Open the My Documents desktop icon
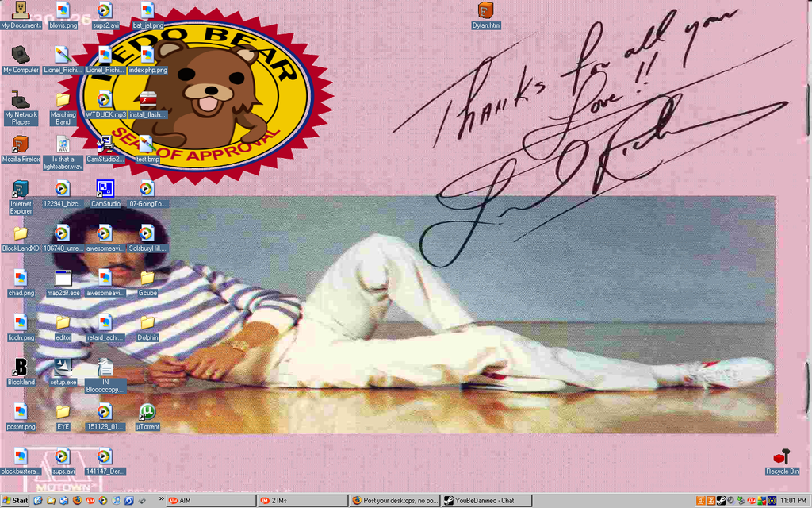Viewport: 812px width, 508px height. click(20, 15)
